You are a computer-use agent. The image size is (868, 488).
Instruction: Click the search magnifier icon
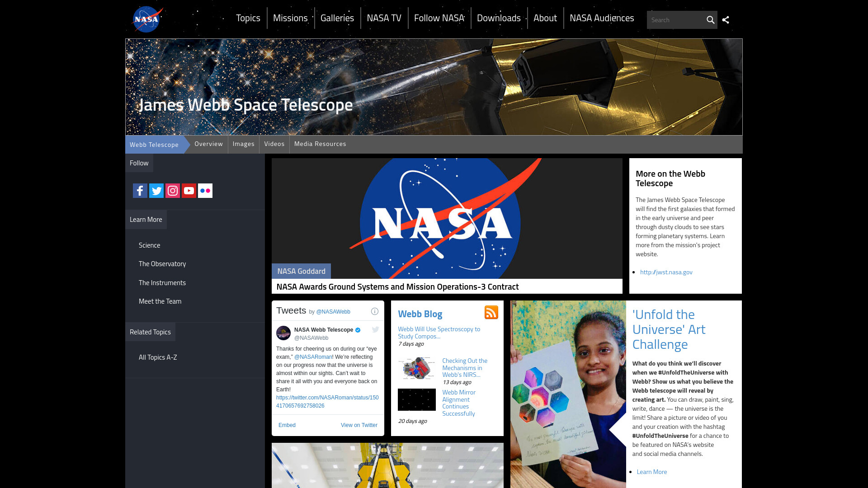click(x=710, y=20)
